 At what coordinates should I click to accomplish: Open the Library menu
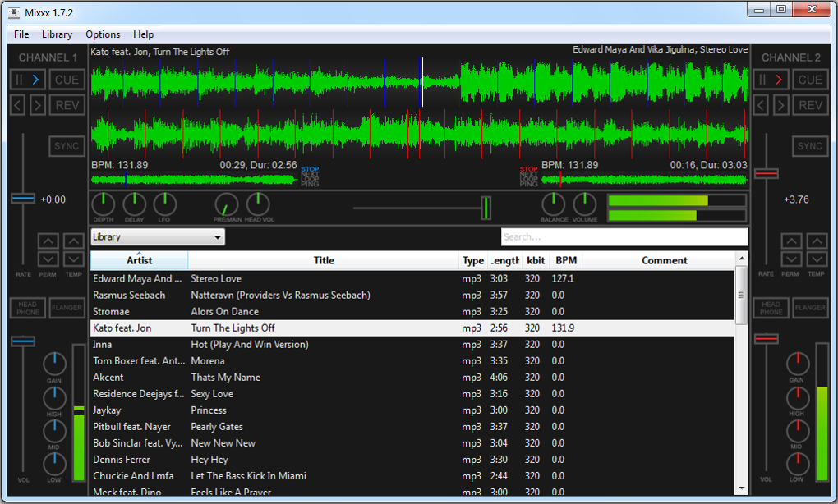57,34
